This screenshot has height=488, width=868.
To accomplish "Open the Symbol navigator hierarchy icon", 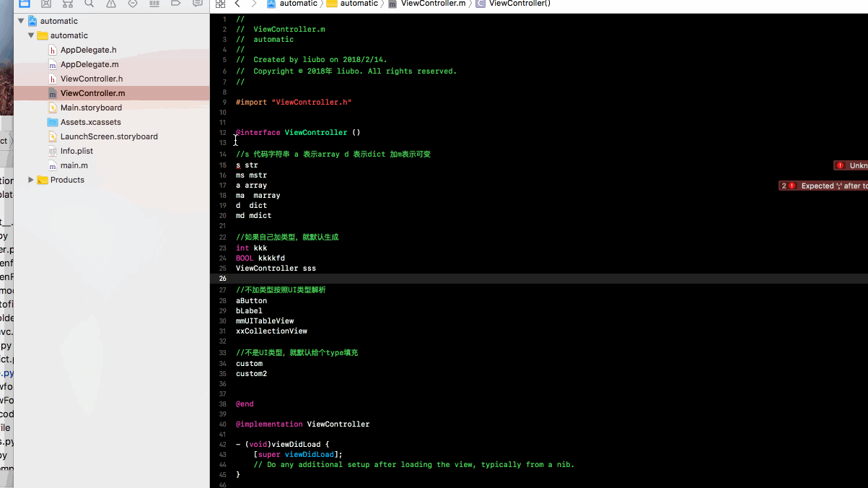I will pyautogui.click(x=68, y=4).
